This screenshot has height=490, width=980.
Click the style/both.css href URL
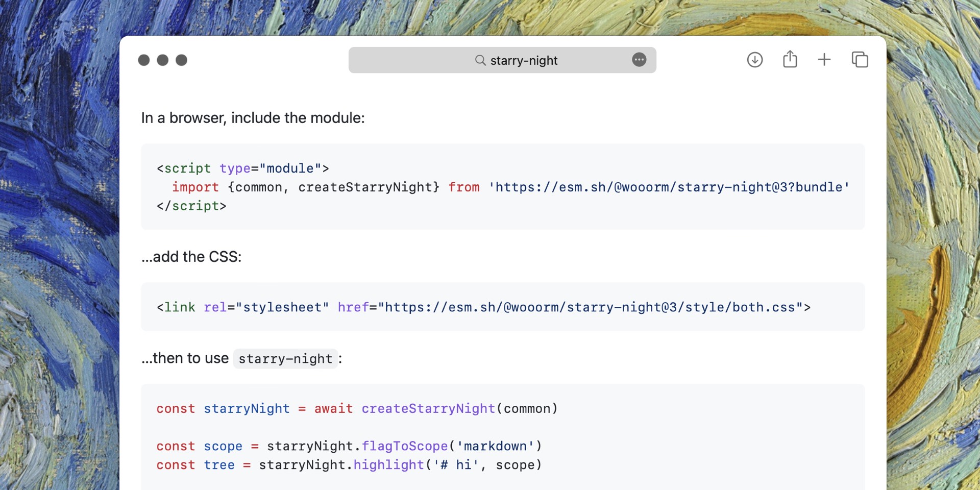[590, 307]
